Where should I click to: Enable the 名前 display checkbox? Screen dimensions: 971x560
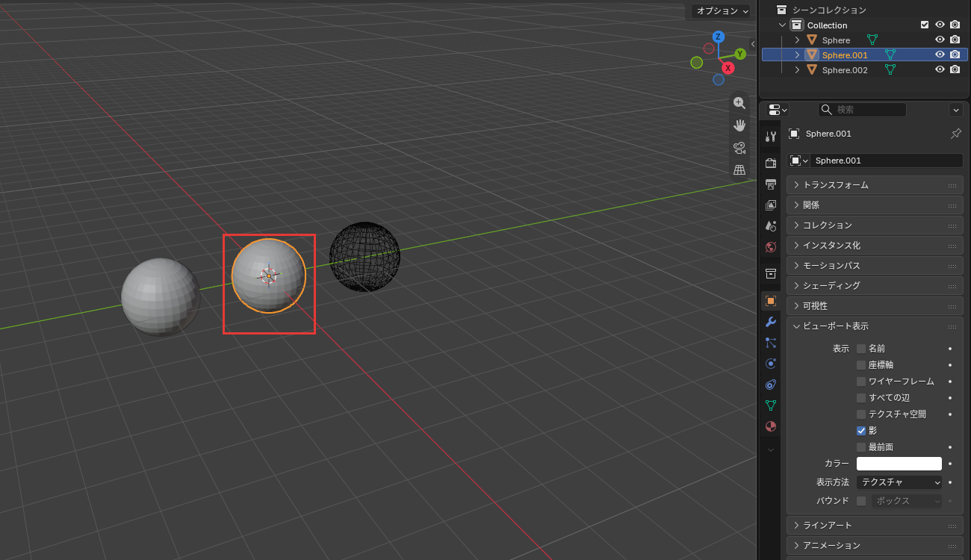(x=861, y=349)
